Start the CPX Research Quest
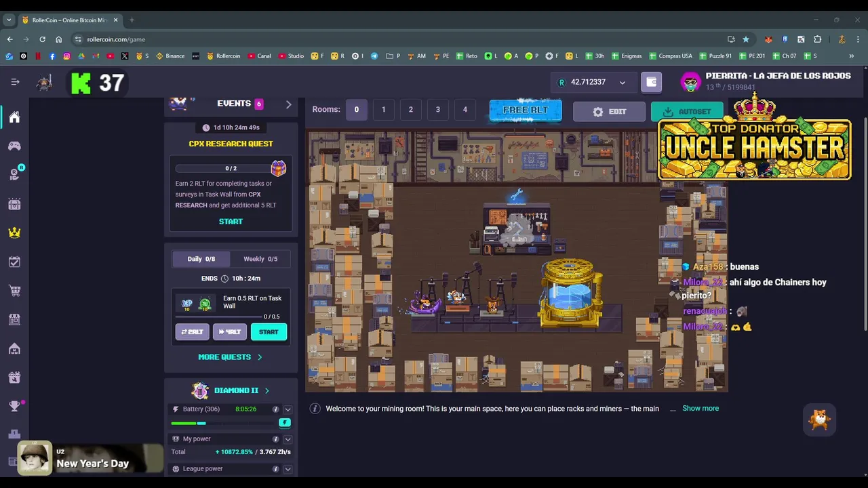Screen dimensions: 868x488 (x=231, y=222)
